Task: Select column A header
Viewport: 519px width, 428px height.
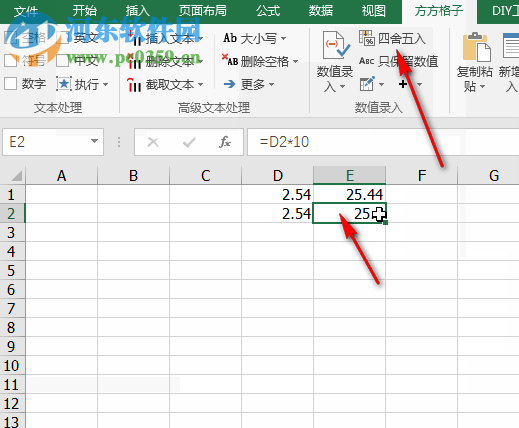Action: 61,175
